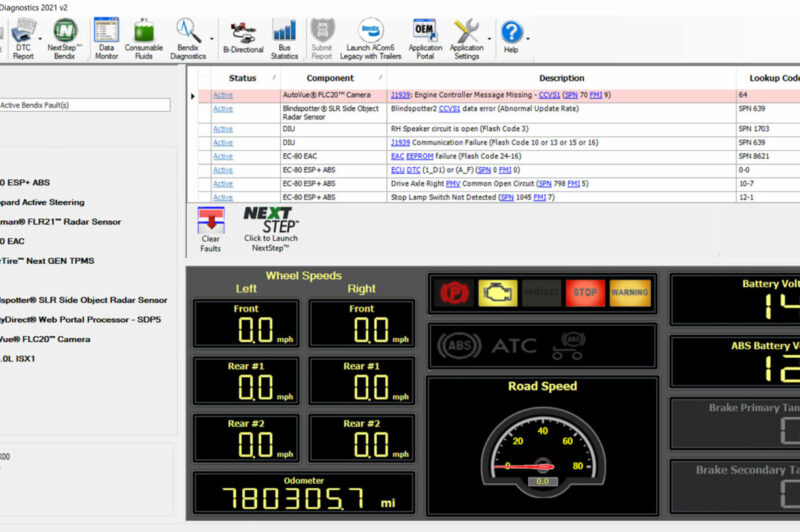Open dropdown arrow next to Help
This screenshot has width=800, height=532.
[x=528, y=39]
